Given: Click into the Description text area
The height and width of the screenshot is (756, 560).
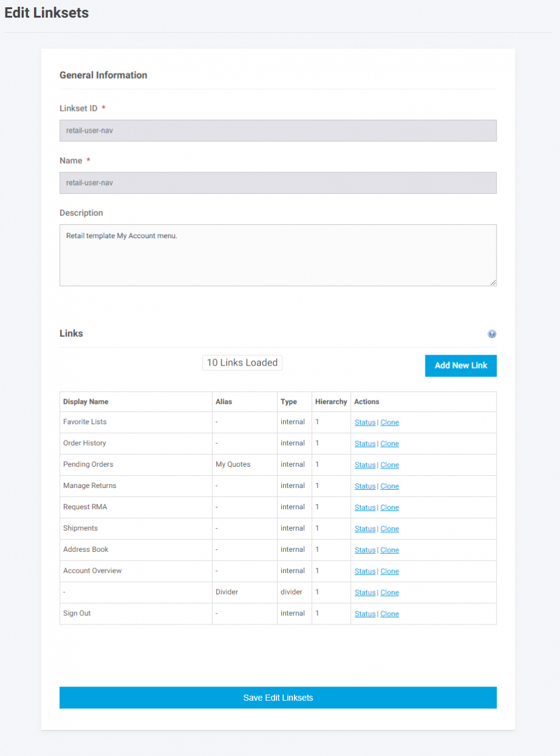Looking at the screenshot, I should coord(278,255).
